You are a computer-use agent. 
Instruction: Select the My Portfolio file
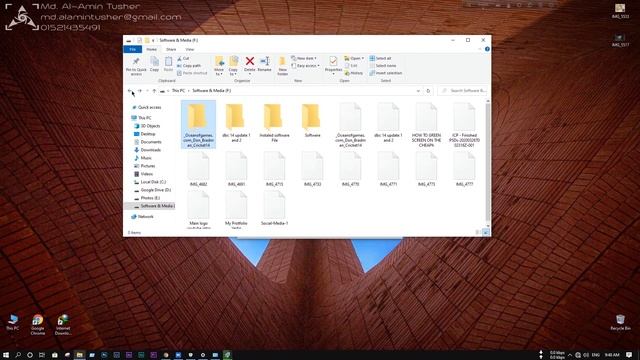236,209
